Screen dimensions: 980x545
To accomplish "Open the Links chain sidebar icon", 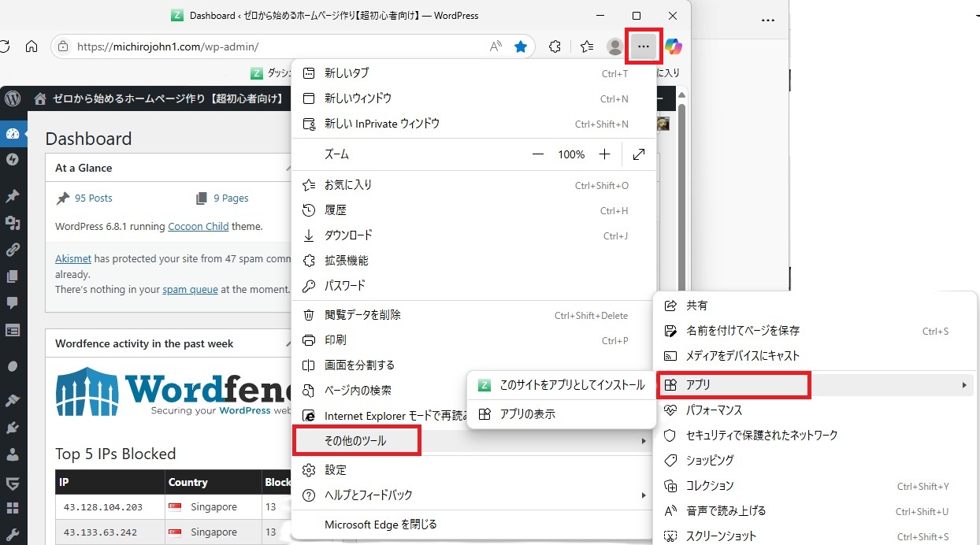I will [x=13, y=250].
